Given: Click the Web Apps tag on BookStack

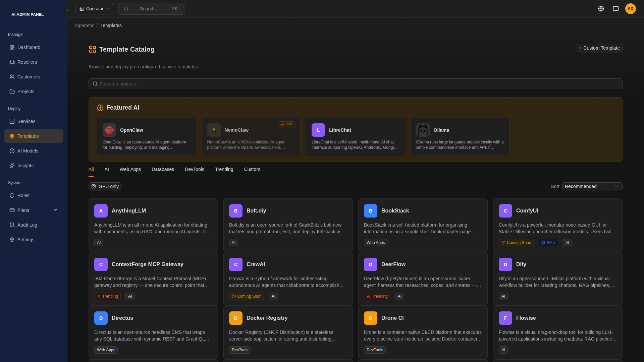Looking at the screenshot, I should pos(376,243).
